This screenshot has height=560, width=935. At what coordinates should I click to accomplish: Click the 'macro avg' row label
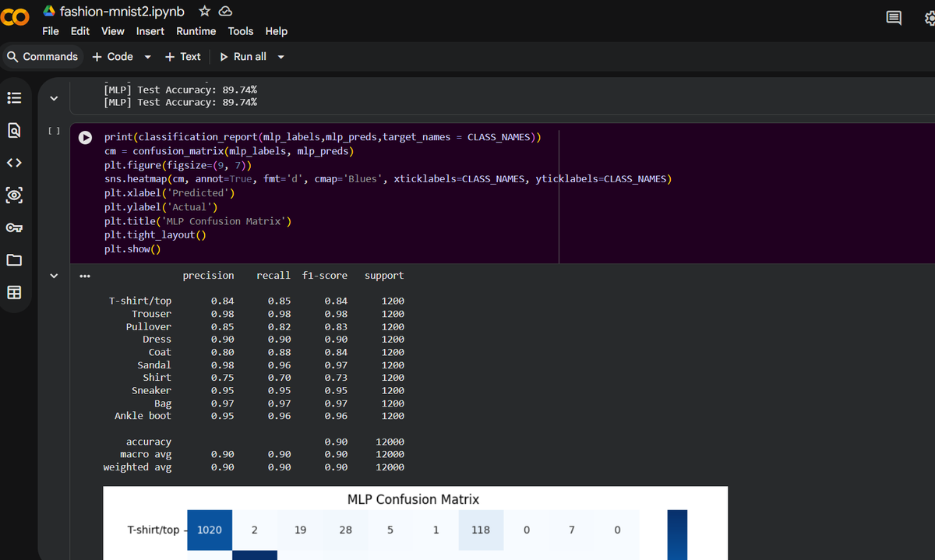146,454
